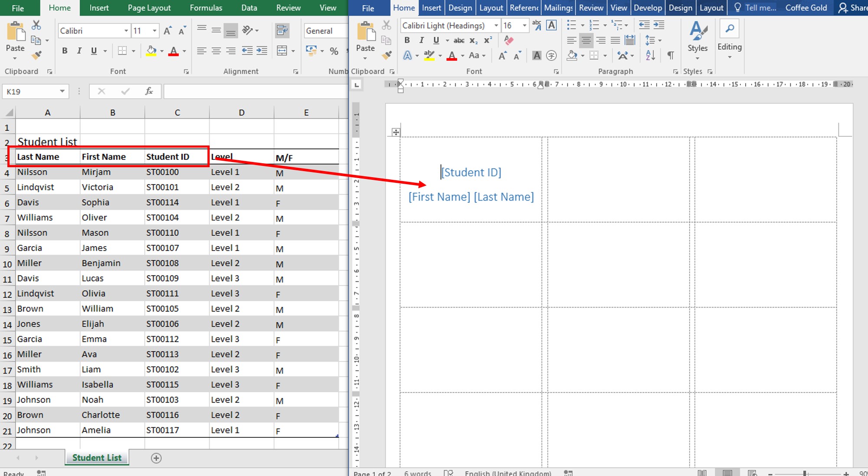
Task: Open the Excel Name Box dropdown arrow
Action: [62, 91]
